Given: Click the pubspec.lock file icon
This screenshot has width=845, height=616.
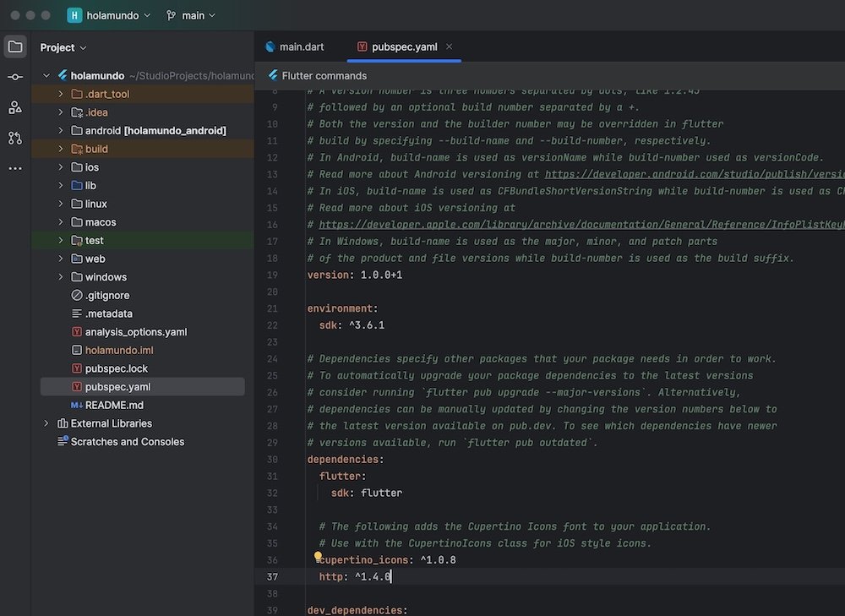Looking at the screenshot, I should coord(77,368).
